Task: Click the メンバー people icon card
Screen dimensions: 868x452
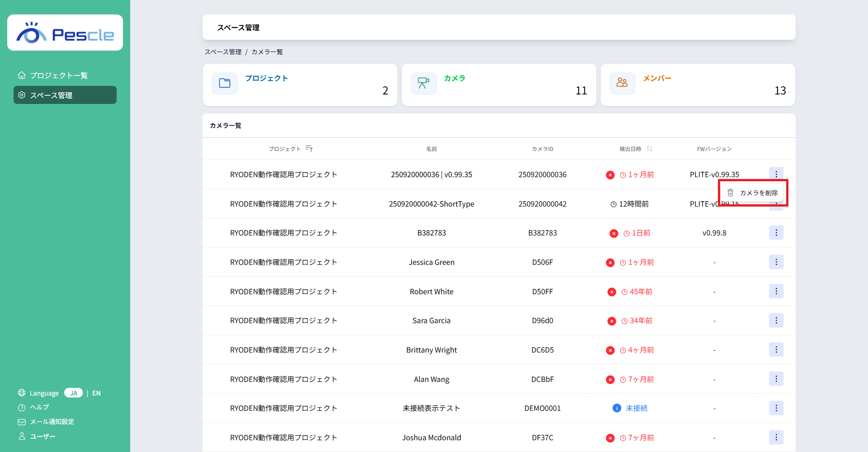Action: pos(623,84)
